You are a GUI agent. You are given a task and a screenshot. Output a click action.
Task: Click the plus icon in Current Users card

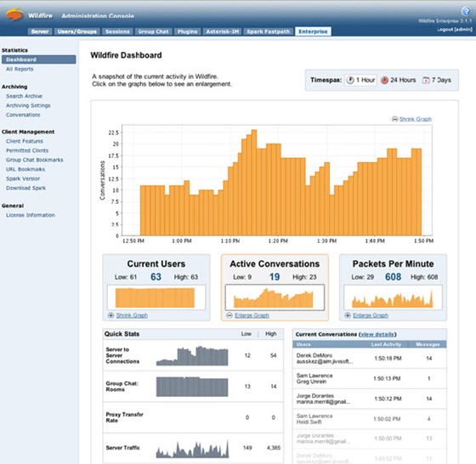coord(110,315)
